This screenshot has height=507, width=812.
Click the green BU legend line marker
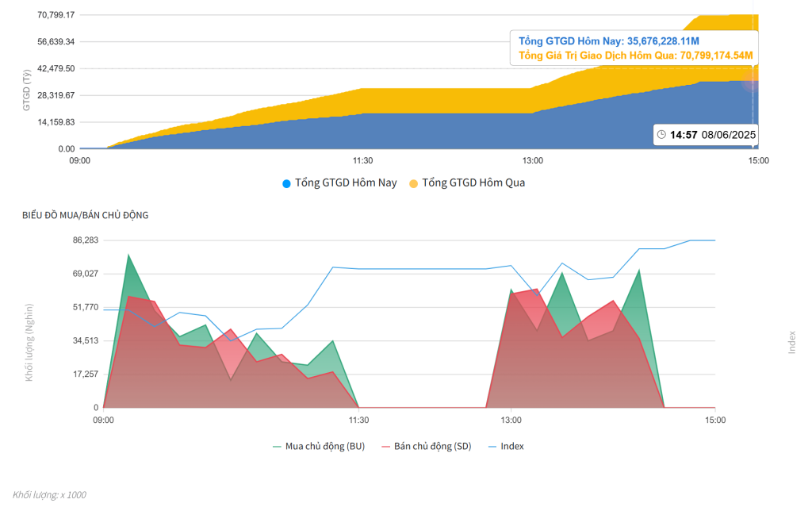(x=277, y=447)
